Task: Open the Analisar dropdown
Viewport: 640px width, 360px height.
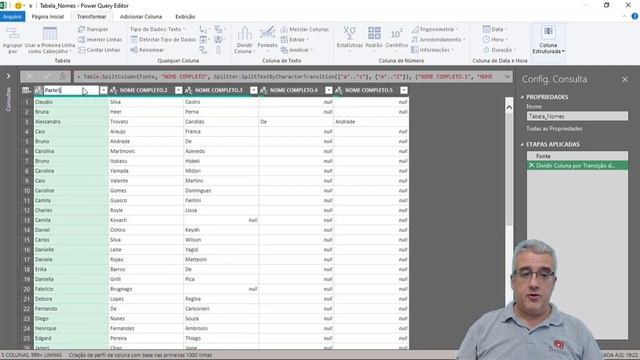Action: click(x=297, y=50)
